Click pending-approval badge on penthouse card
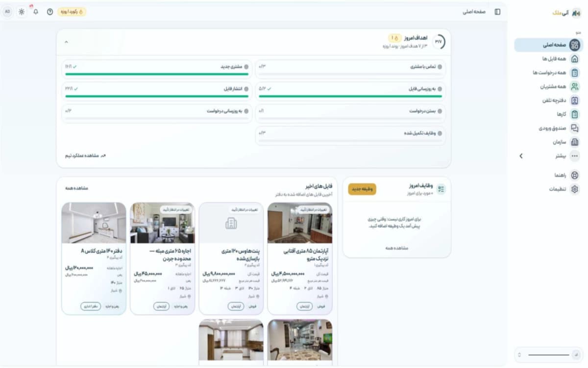This screenshot has width=588, height=368. point(245,210)
